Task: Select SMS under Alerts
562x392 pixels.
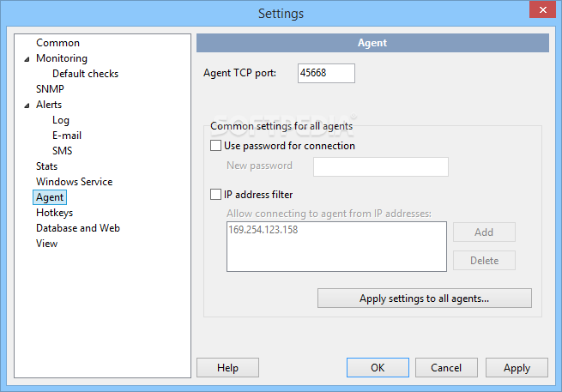Action: click(62, 151)
